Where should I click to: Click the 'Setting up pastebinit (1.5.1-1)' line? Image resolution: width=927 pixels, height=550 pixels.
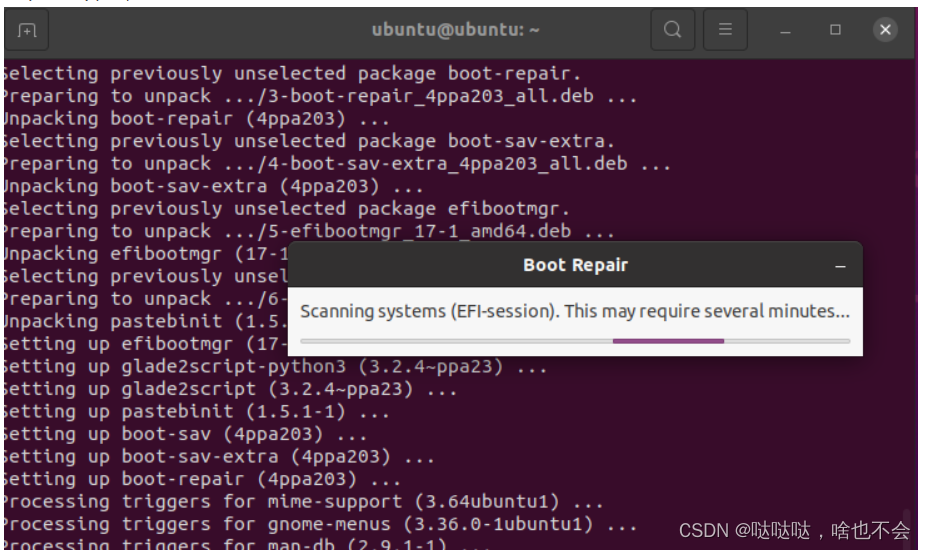click(x=196, y=412)
